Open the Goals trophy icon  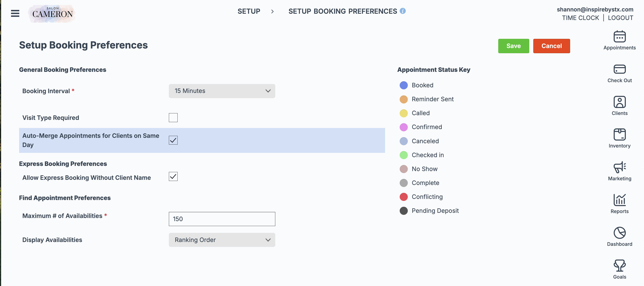click(619, 266)
